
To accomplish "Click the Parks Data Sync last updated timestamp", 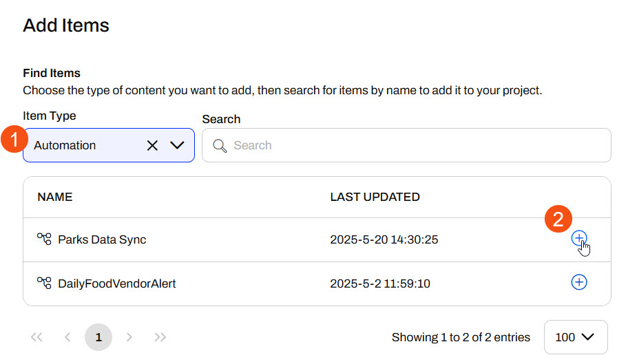I will pyautogui.click(x=384, y=239).
